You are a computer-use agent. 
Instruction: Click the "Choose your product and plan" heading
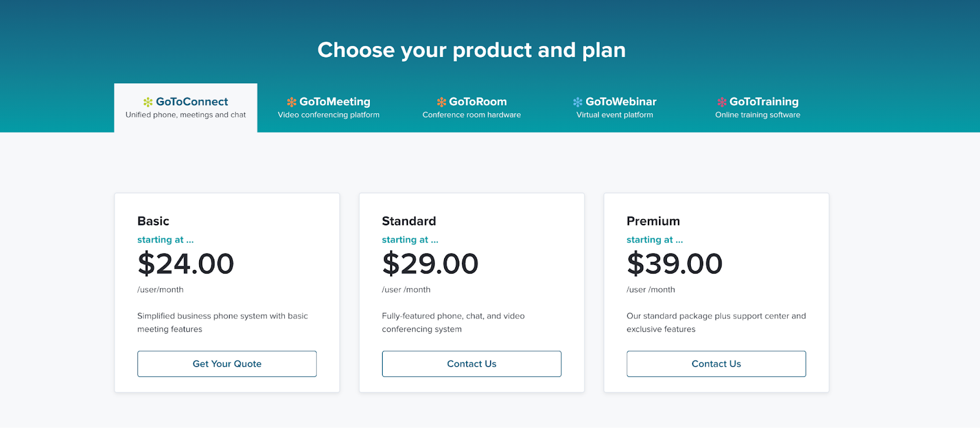[x=472, y=50]
